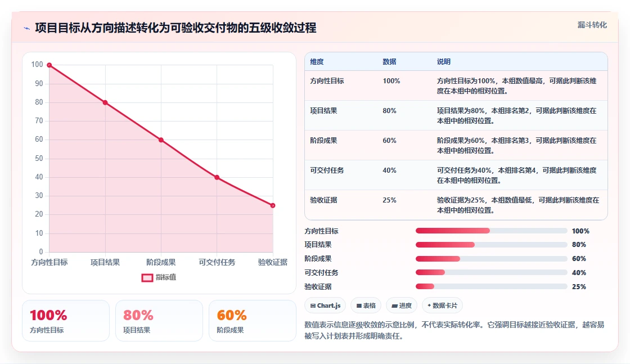Screen dimensions: 630x364
Task: Click the 90 tick on the y-axis
Action: (x=39, y=84)
